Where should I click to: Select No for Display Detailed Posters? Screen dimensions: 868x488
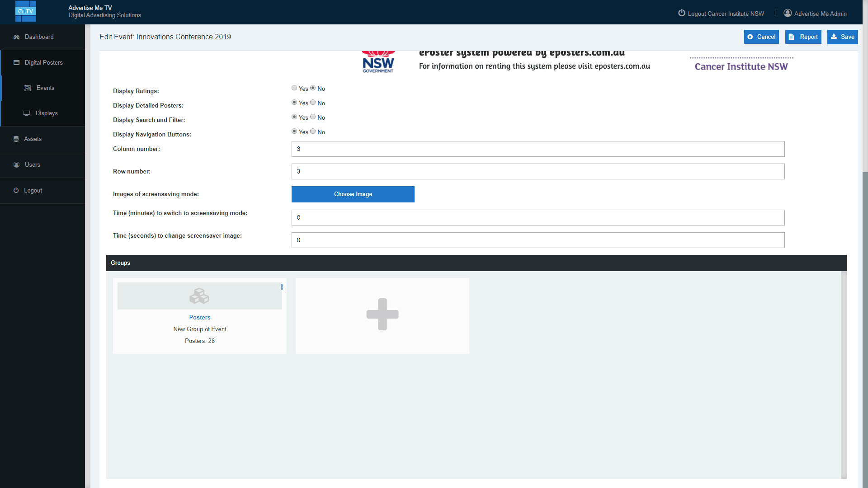(x=313, y=103)
